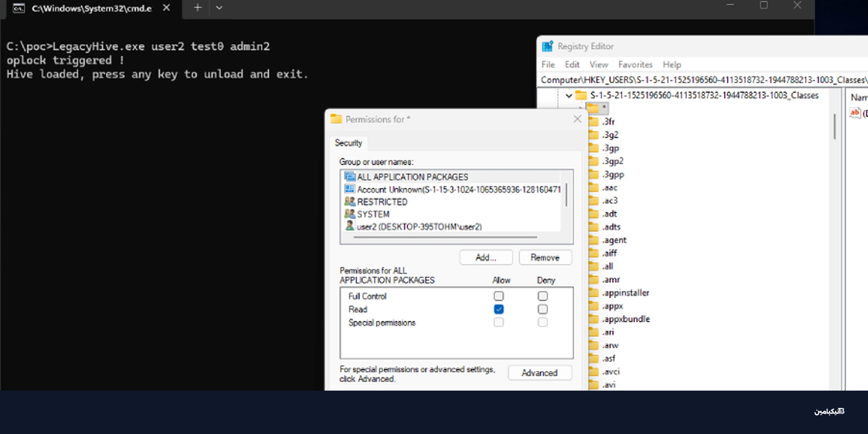Screen dimensions: 868x434
Task: Click the Registry Editor app icon
Action: (547, 46)
